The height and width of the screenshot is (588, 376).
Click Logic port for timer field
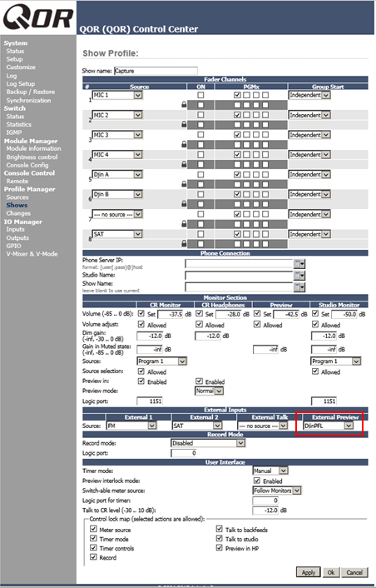[x=265, y=501]
